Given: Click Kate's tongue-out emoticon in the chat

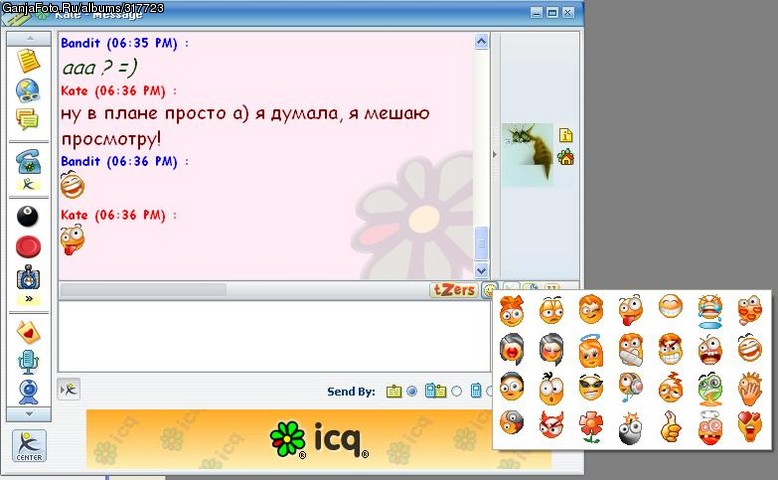Looking at the screenshot, I should (72, 239).
